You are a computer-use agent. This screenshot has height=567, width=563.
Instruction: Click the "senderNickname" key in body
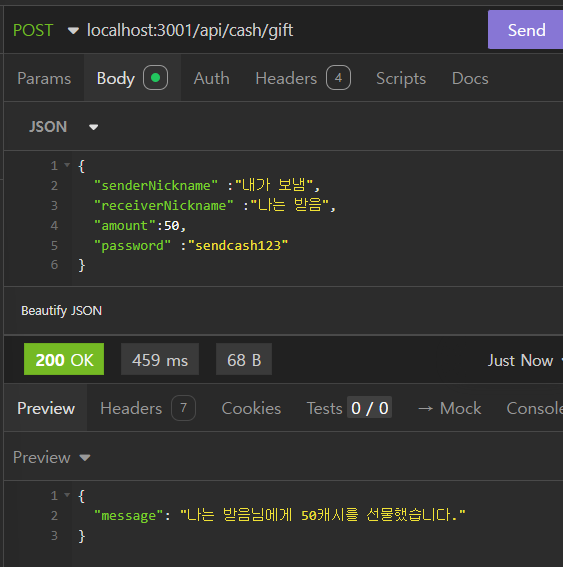[x=156, y=186]
